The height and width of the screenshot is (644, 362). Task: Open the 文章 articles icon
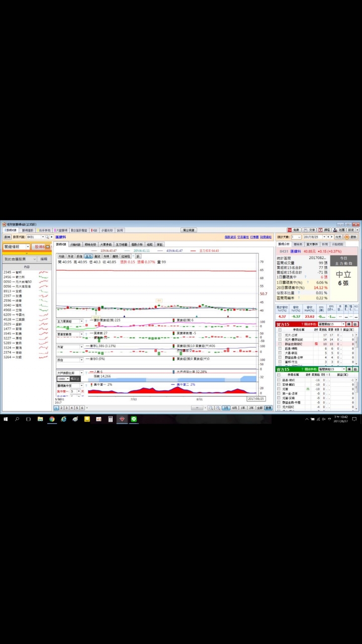point(309,230)
